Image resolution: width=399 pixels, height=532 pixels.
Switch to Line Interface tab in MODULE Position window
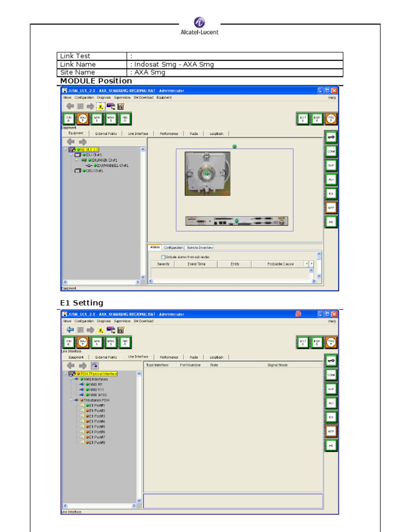138,134
